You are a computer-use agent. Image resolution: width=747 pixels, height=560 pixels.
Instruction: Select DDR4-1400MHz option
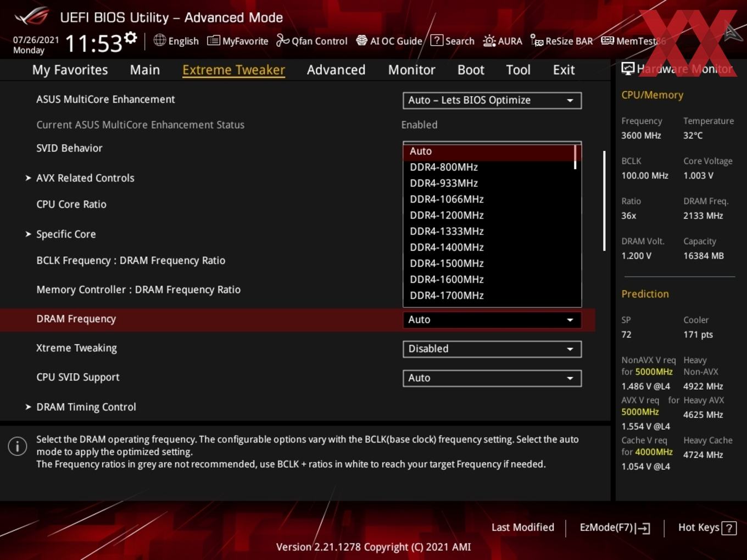click(489, 247)
